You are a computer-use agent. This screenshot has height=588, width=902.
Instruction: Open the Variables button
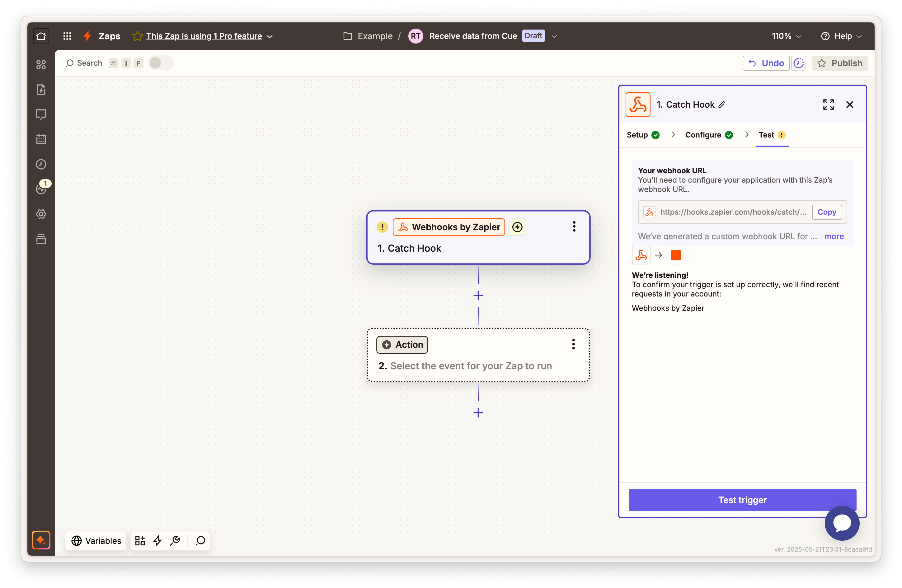(x=96, y=541)
